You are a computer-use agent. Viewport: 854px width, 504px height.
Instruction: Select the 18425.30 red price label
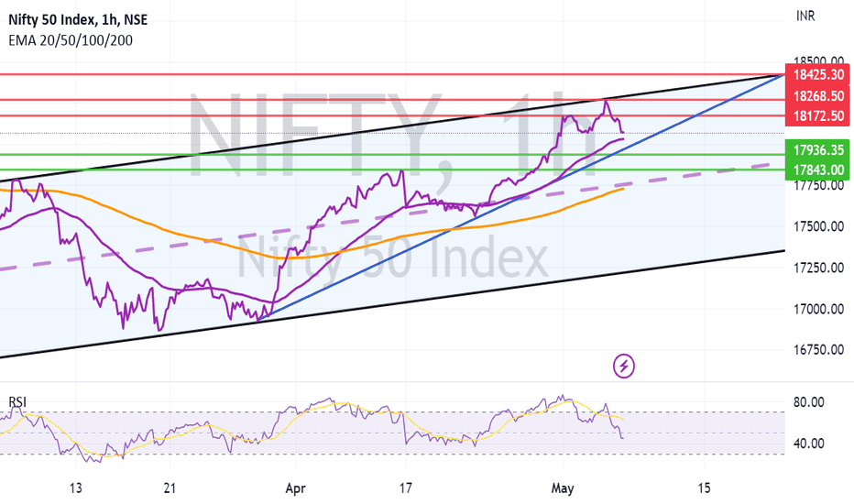(817, 74)
